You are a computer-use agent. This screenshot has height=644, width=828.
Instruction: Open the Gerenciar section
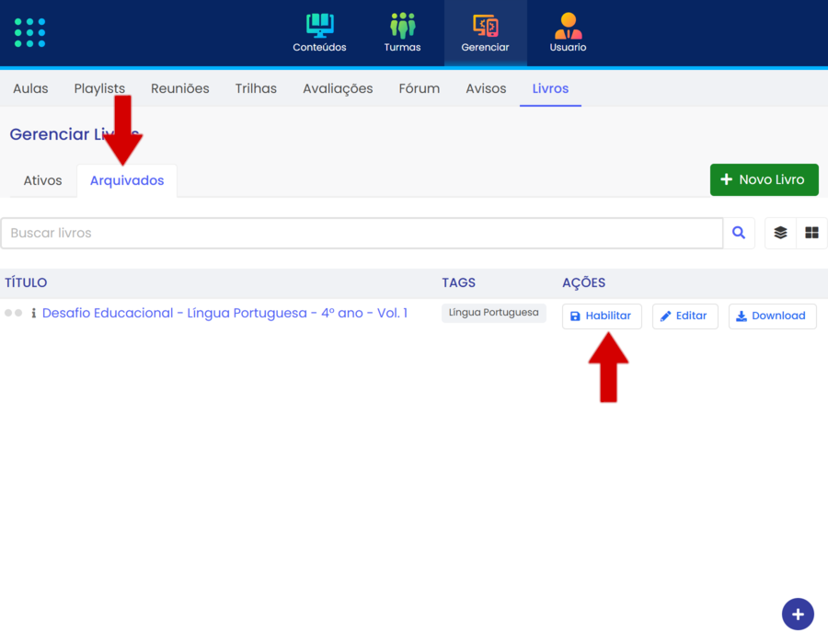click(x=485, y=33)
